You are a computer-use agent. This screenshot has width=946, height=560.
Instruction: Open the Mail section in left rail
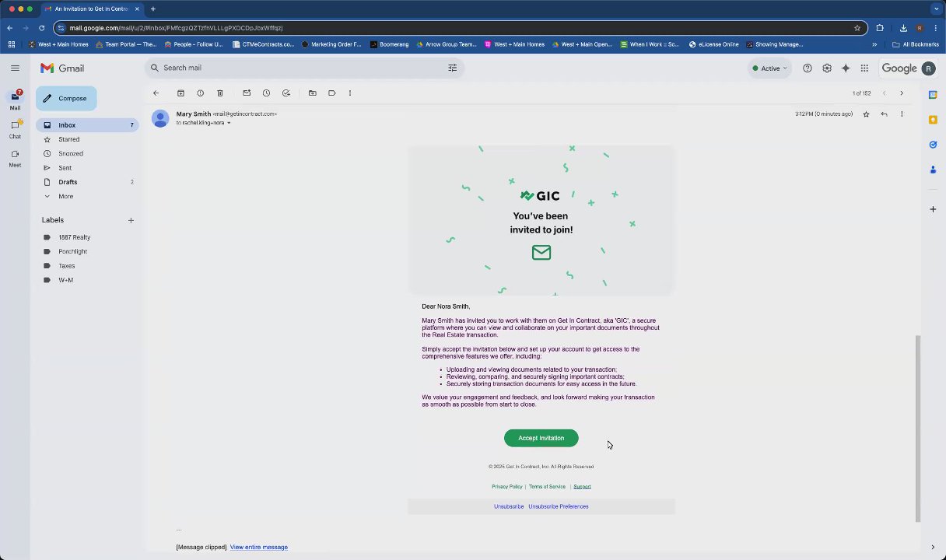click(15, 100)
